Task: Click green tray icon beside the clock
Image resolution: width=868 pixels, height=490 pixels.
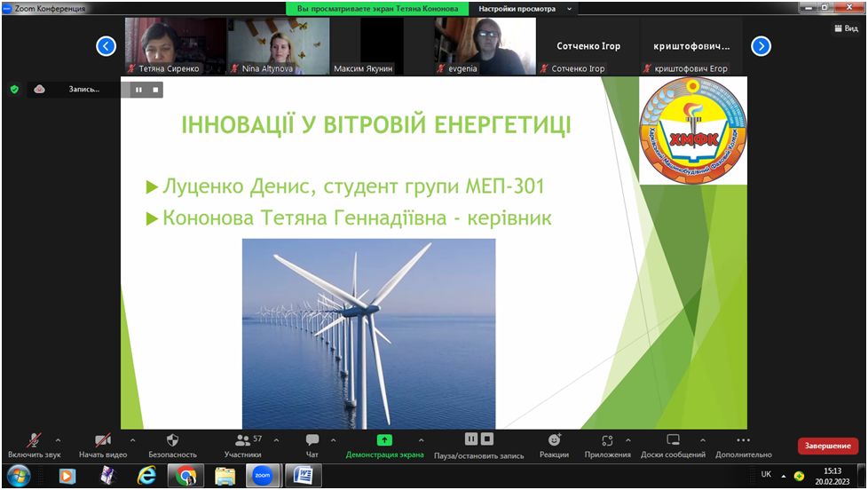Action: [x=799, y=476]
